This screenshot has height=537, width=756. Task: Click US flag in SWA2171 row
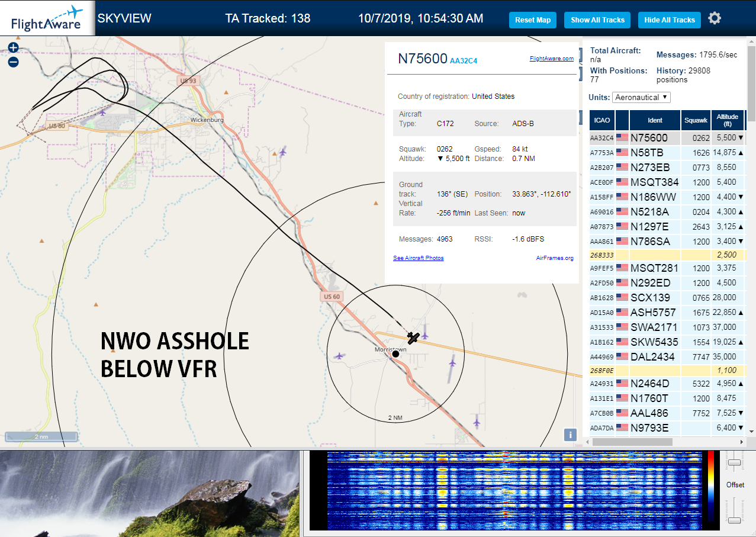(x=622, y=327)
